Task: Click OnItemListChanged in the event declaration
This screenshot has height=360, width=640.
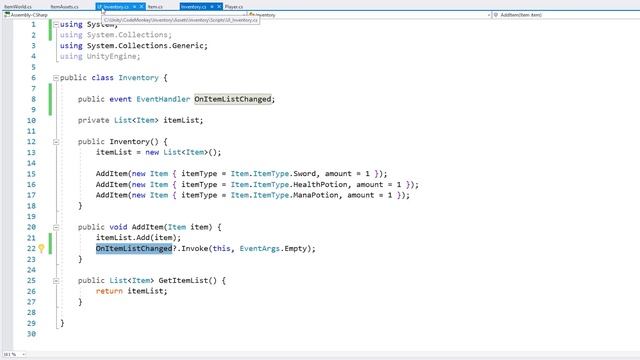Action: pyautogui.click(x=233, y=99)
